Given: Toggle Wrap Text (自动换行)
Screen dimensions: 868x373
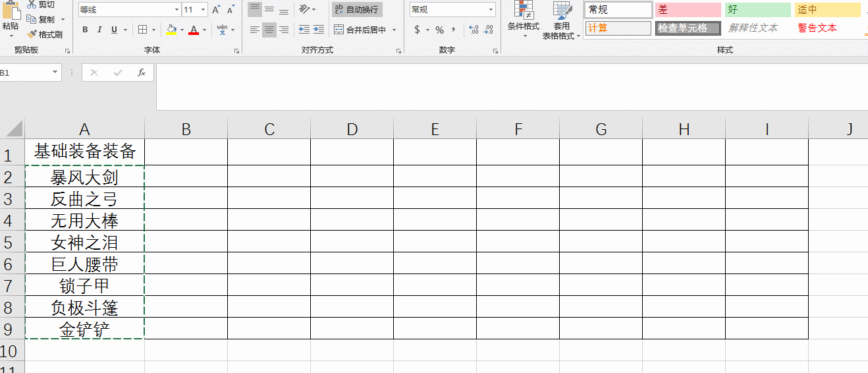Looking at the screenshot, I should coord(357,10).
